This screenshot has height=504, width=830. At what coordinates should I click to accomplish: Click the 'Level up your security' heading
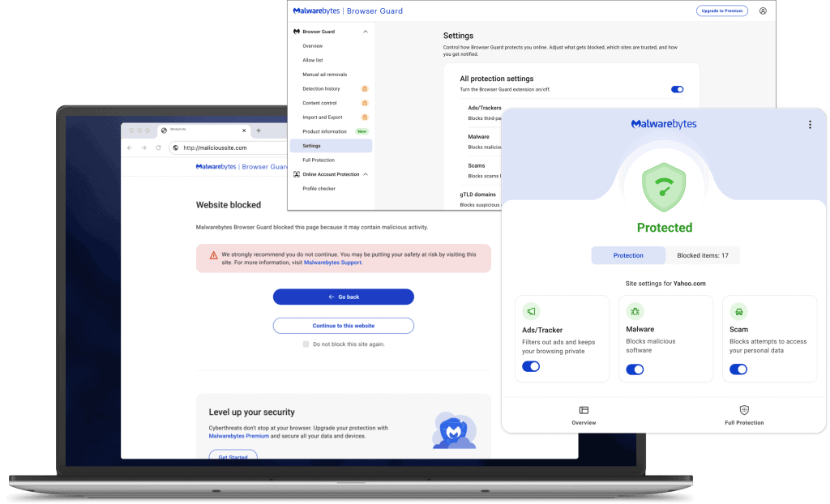pos(251,412)
